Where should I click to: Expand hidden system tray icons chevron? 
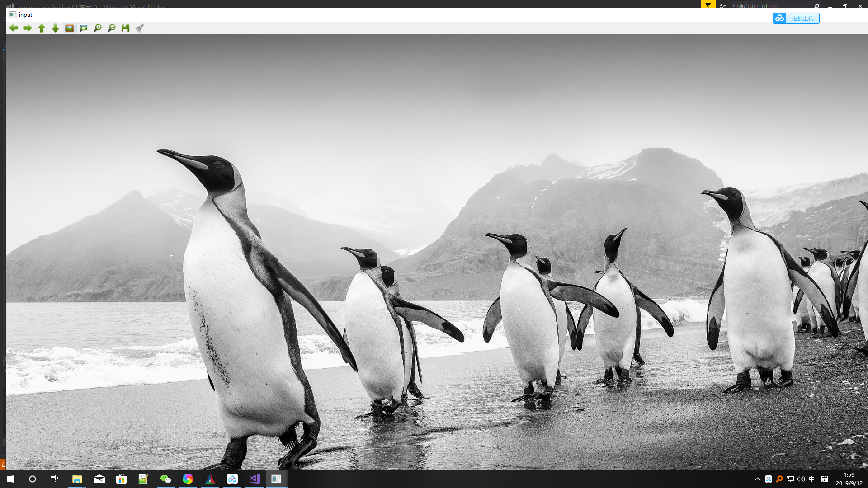click(x=758, y=479)
